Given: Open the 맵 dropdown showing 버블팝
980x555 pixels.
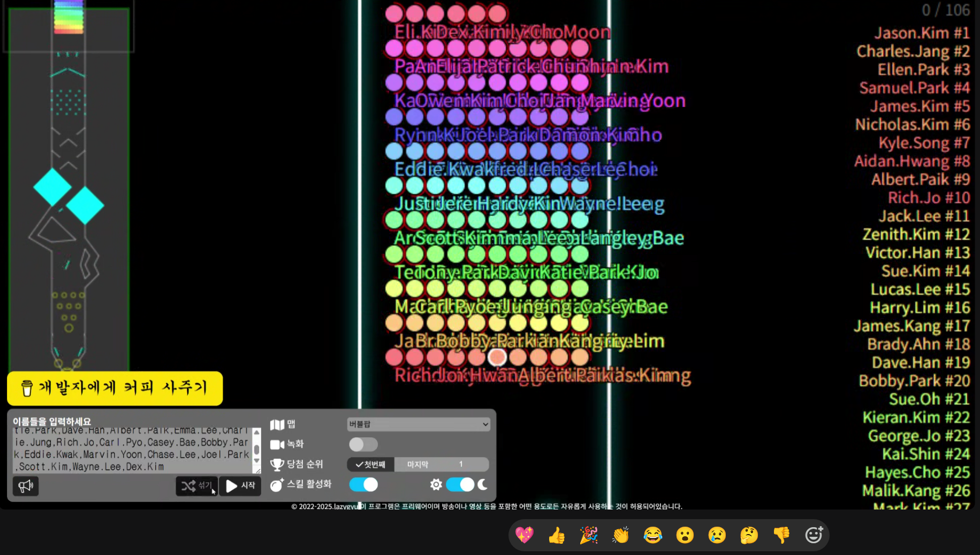Looking at the screenshot, I should coord(418,424).
